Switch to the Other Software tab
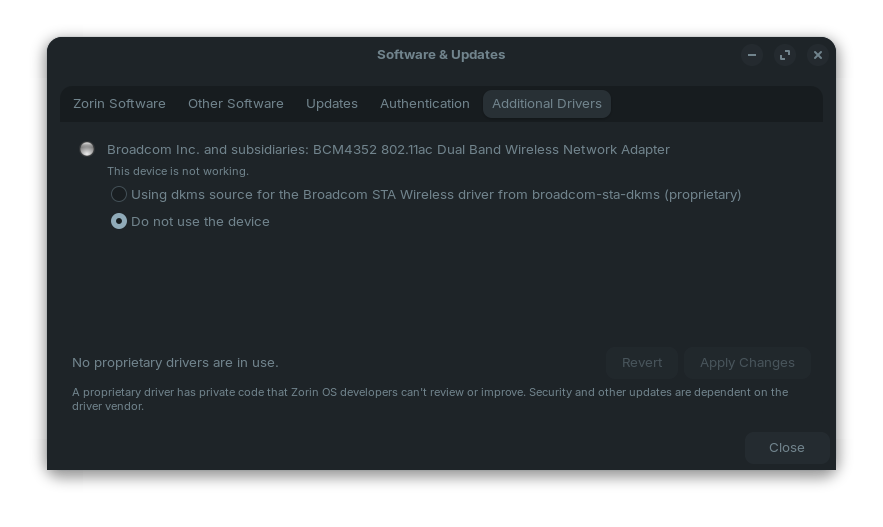This screenshot has width=883, height=527. [x=235, y=104]
